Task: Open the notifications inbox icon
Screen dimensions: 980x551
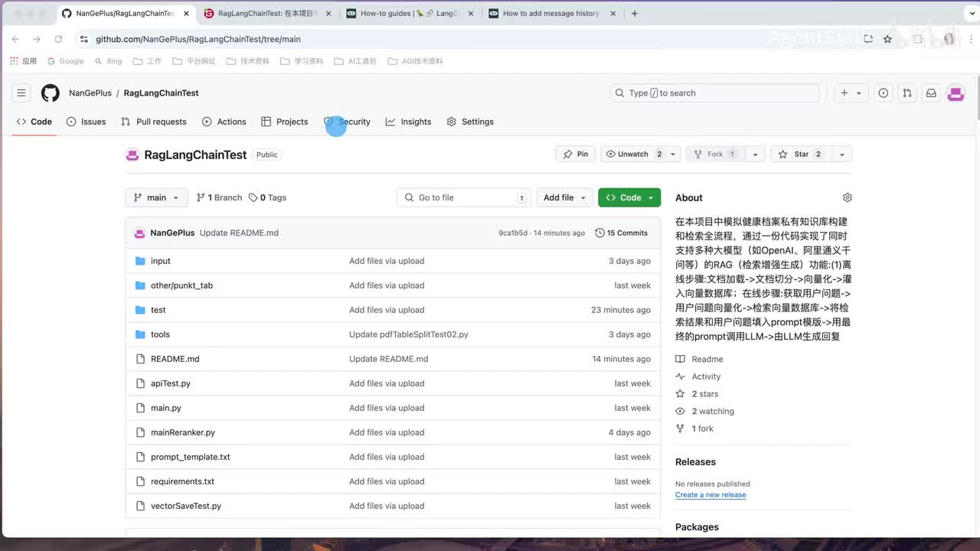Action: 931,93
